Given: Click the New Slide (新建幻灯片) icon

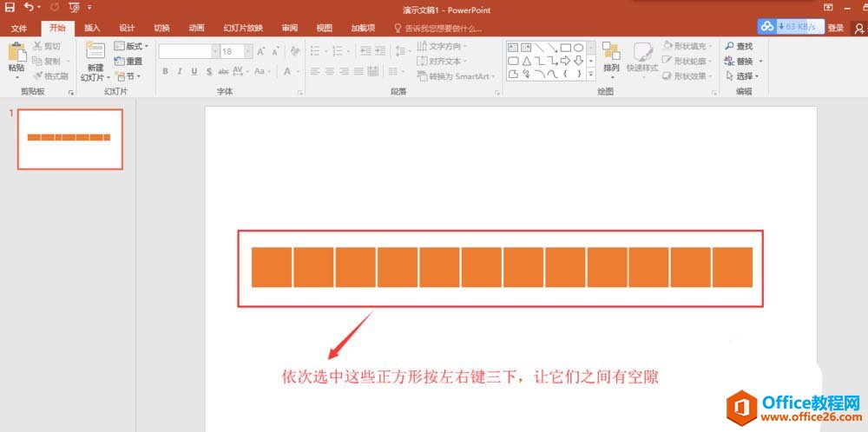Looking at the screenshot, I should 95,51.
